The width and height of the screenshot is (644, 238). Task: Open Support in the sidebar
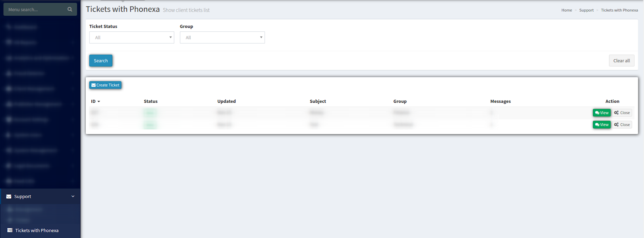click(40, 197)
